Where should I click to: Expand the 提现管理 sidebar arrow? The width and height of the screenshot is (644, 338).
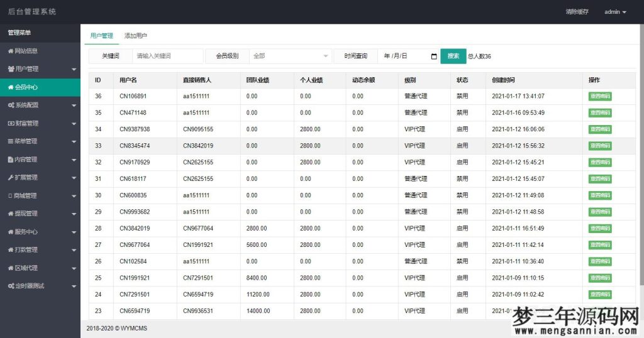point(74,214)
